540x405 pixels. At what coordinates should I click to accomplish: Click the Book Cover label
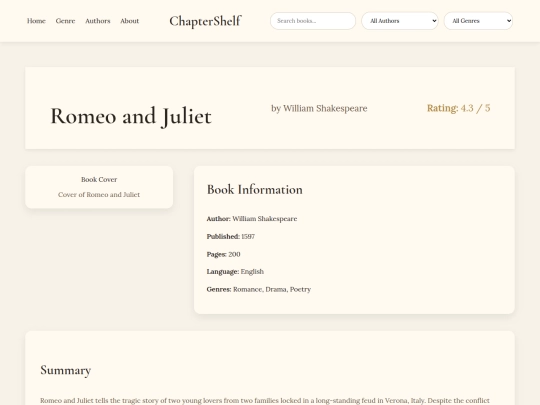[99, 179]
